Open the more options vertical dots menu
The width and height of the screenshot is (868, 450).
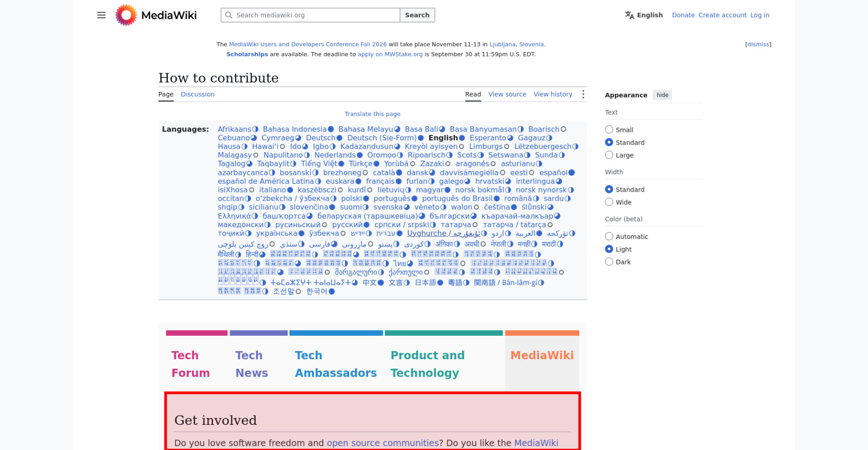(583, 94)
